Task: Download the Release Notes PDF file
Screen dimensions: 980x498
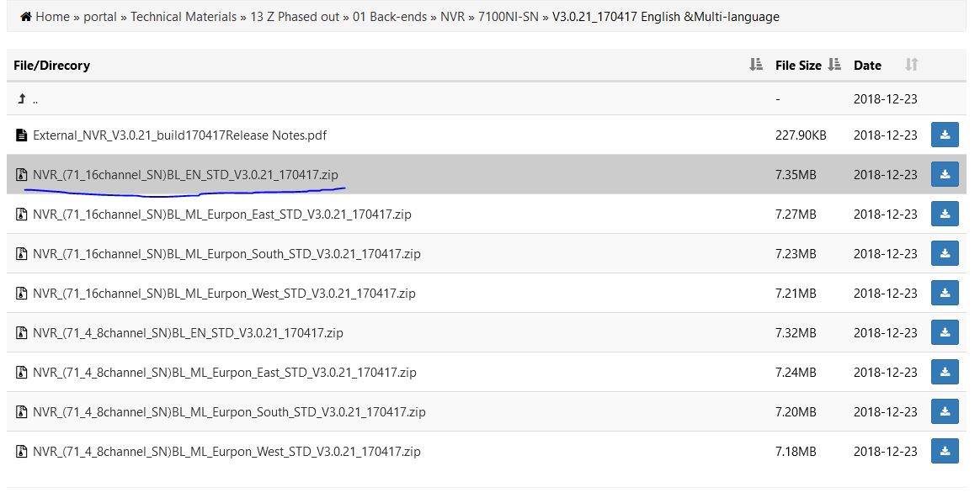Action: (945, 135)
